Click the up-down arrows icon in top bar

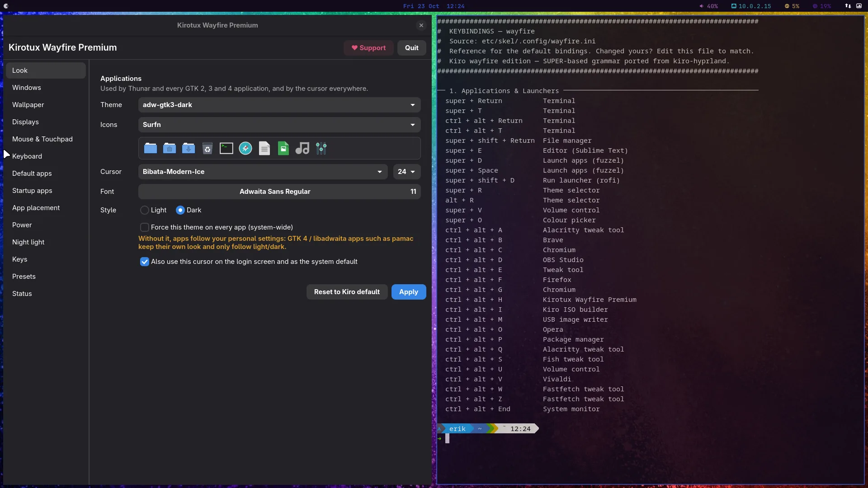tap(848, 6)
